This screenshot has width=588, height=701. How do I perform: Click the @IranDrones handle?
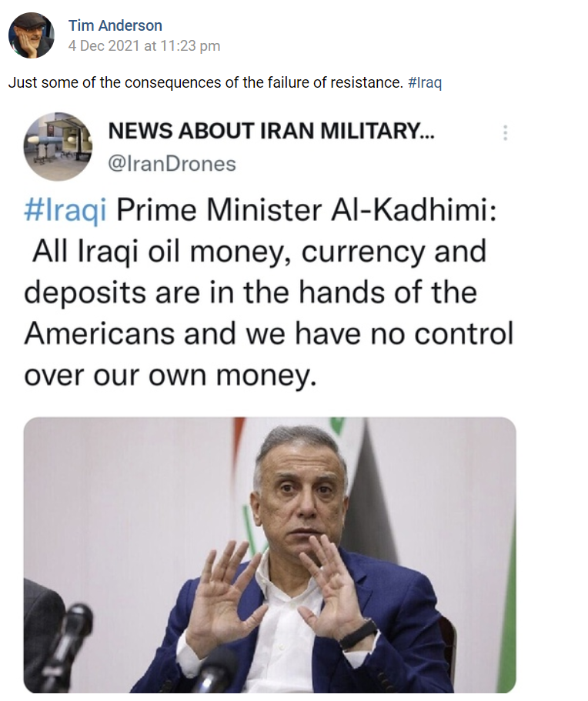pyautogui.click(x=172, y=163)
